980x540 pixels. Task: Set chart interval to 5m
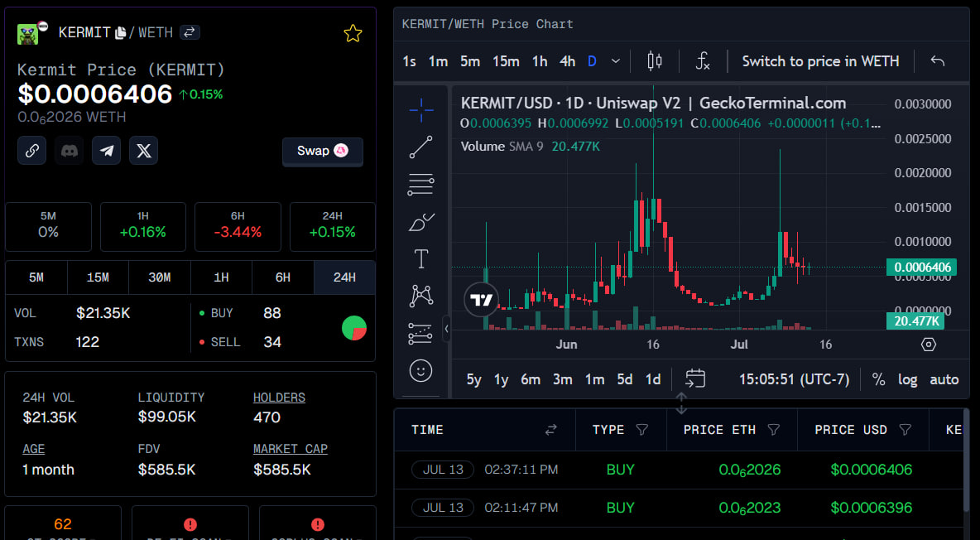[x=470, y=61]
